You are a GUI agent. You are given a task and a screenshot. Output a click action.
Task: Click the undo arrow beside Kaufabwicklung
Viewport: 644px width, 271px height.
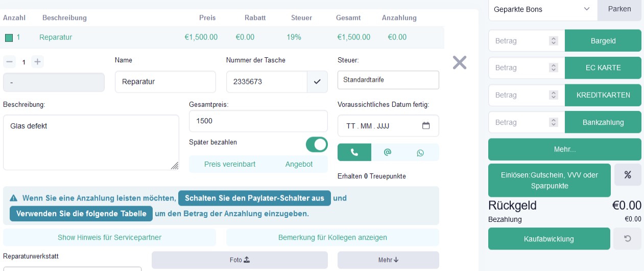coord(628,239)
